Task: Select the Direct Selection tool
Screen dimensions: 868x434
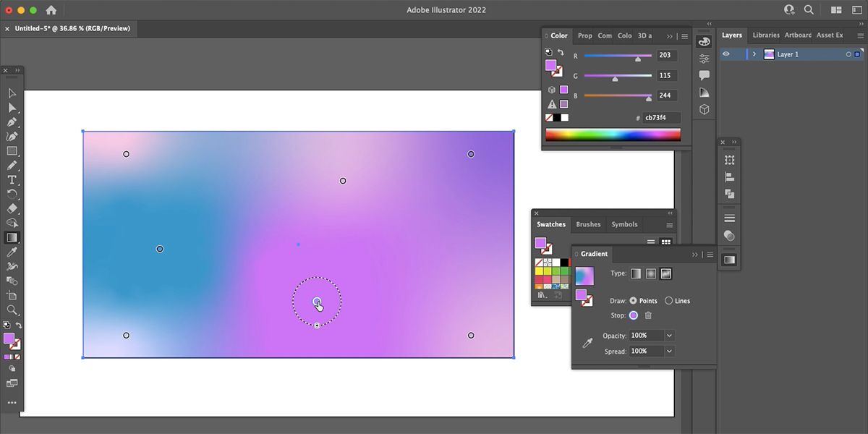Action: pyautogui.click(x=12, y=107)
